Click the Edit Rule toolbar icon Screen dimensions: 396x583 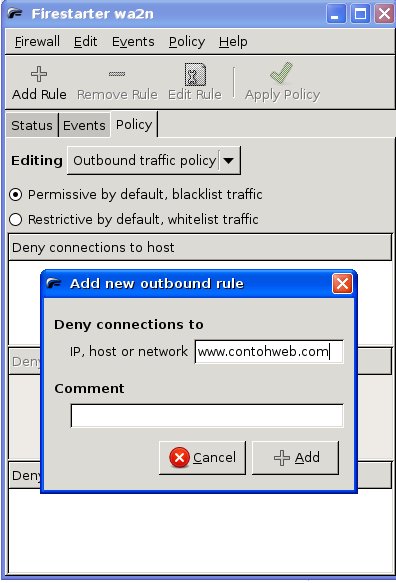[195, 74]
